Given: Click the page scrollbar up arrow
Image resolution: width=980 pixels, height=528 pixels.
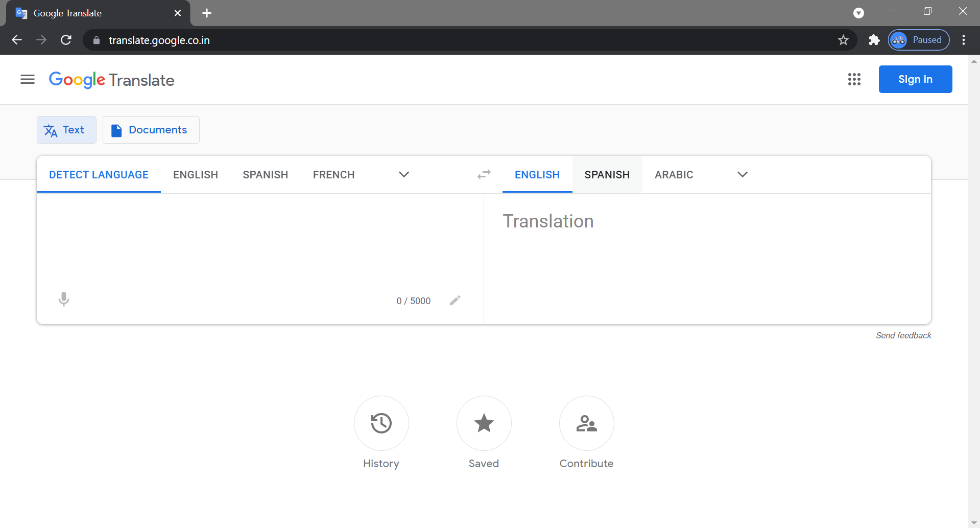Looking at the screenshot, I should pos(974,61).
